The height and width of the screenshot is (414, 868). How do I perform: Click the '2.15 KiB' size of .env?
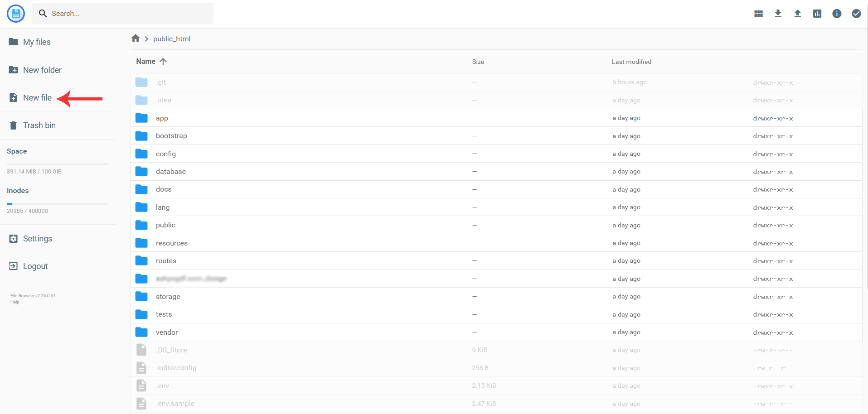484,386
